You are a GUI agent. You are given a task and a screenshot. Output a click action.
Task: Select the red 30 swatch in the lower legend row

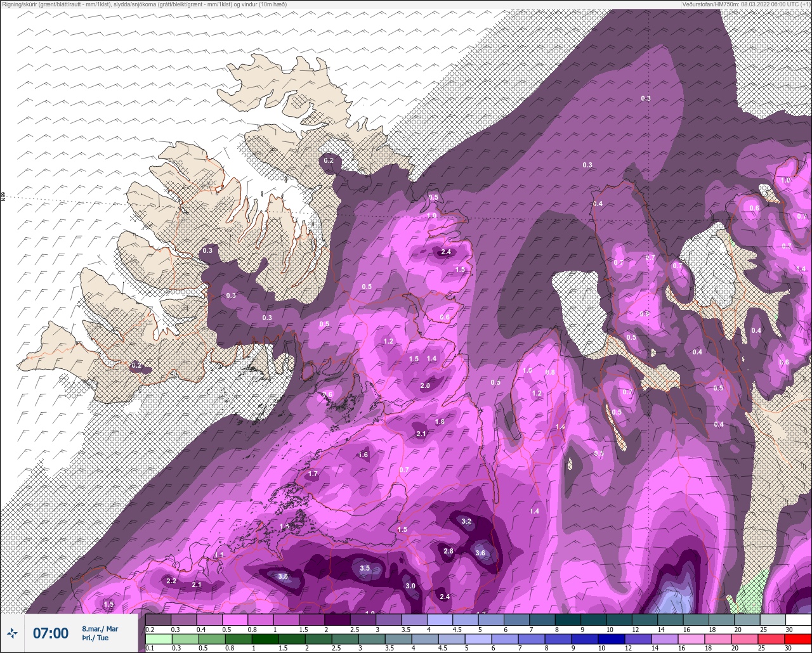(x=798, y=639)
